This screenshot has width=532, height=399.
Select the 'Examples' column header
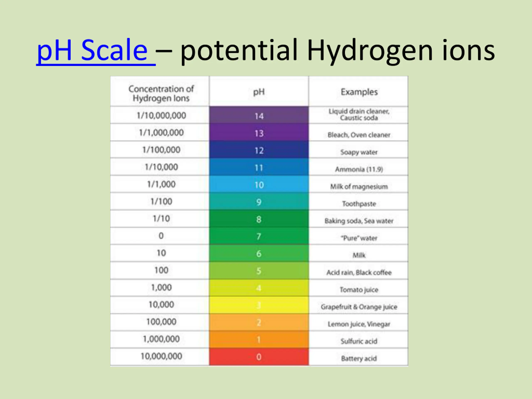point(359,92)
